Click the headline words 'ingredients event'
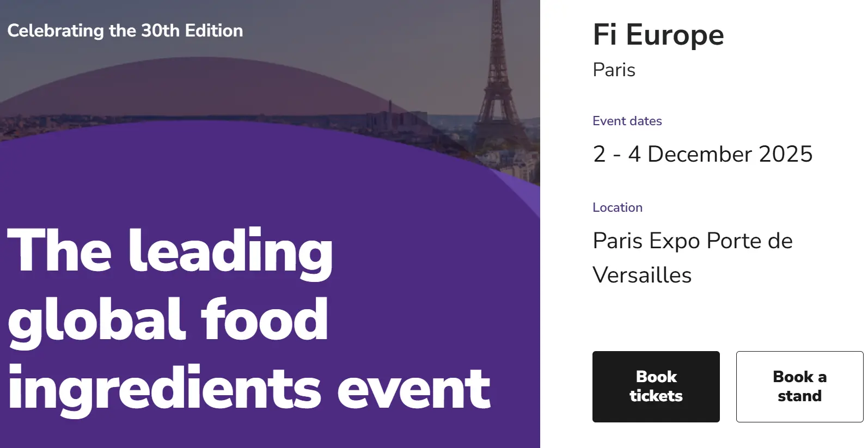This screenshot has height=448, width=868. (x=248, y=388)
